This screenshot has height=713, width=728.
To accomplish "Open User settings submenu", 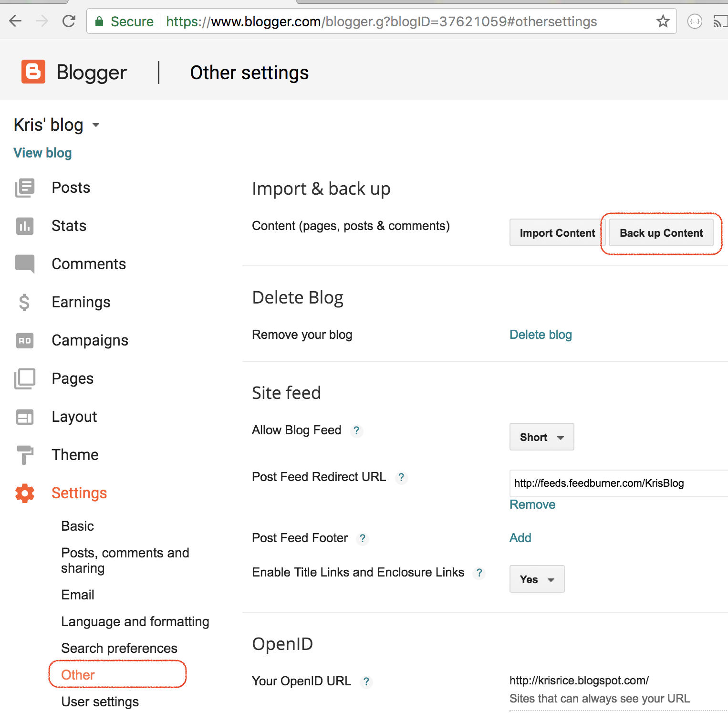I will (100, 702).
